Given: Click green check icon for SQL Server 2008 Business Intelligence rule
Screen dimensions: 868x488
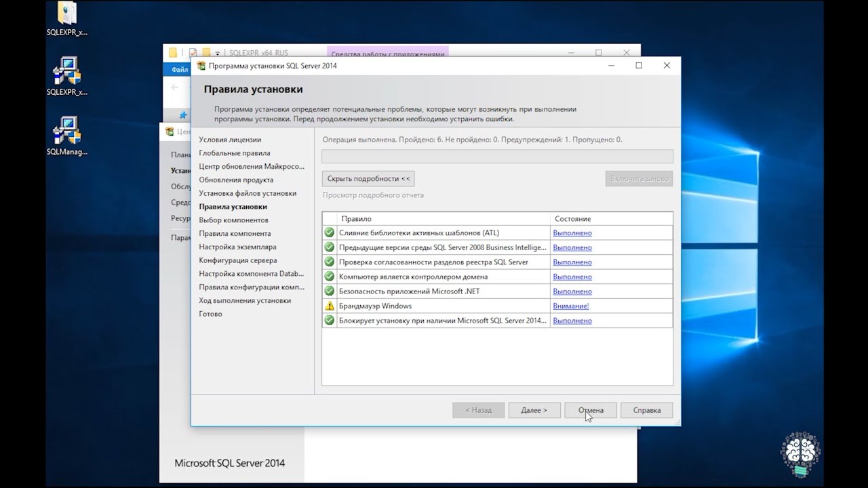Looking at the screenshot, I should pyautogui.click(x=330, y=247).
